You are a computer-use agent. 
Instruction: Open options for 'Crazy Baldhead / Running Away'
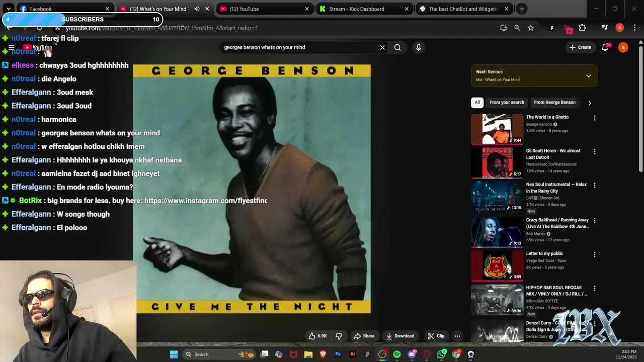pyautogui.click(x=595, y=220)
